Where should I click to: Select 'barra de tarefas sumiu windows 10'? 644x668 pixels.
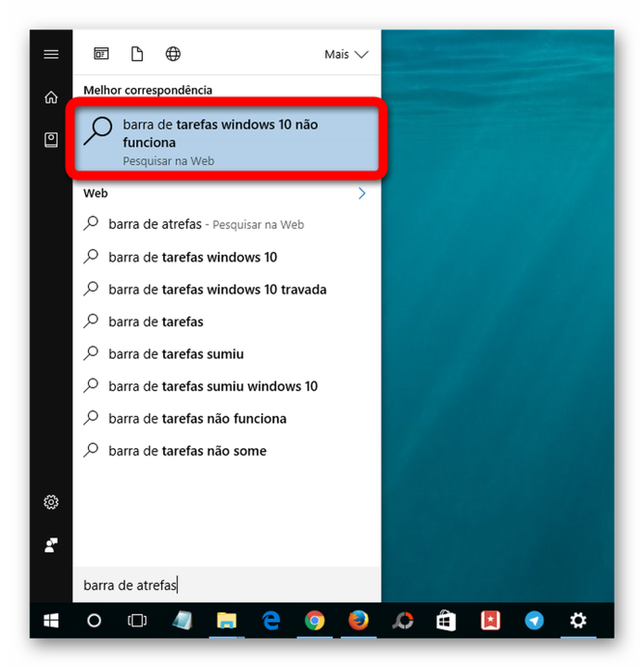tap(226, 386)
